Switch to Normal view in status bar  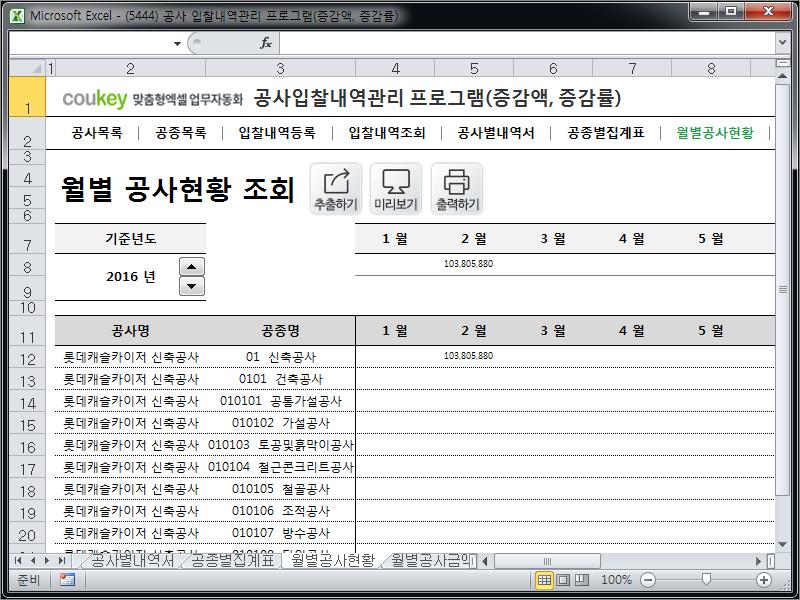544,580
